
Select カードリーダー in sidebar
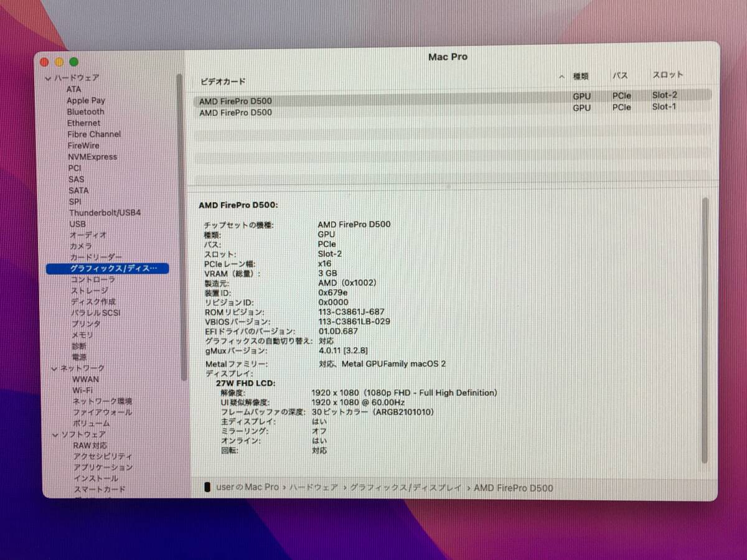pos(96,257)
